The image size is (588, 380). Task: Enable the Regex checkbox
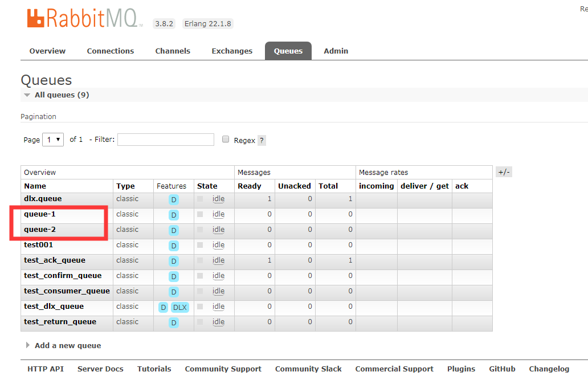(226, 139)
